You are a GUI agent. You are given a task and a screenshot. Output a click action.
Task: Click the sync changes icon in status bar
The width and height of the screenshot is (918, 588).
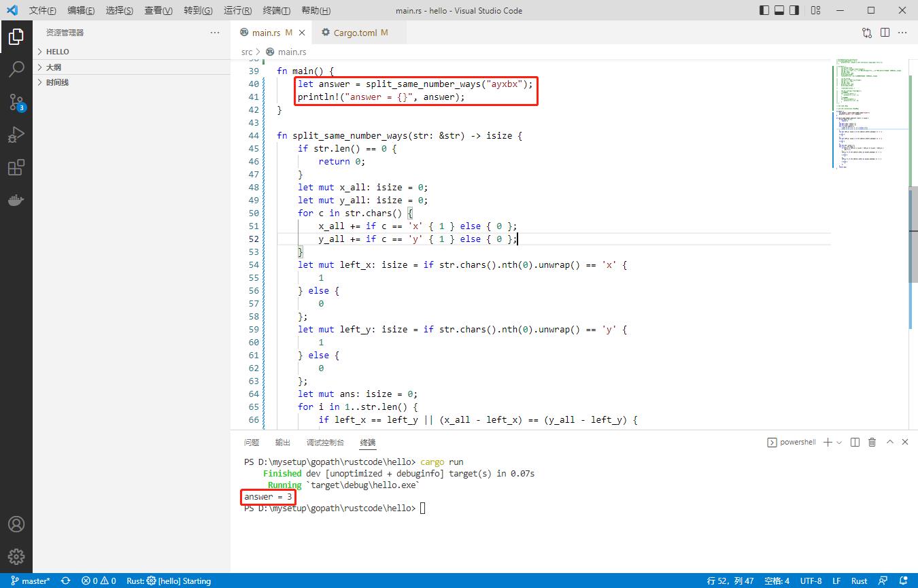pyautogui.click(x=66, y=581)
